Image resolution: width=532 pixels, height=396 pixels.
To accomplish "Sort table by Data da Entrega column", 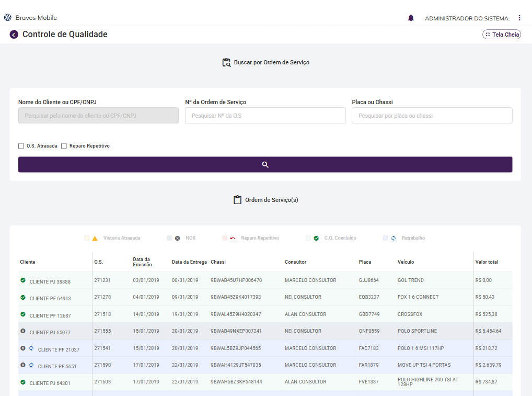I will 189,262.
